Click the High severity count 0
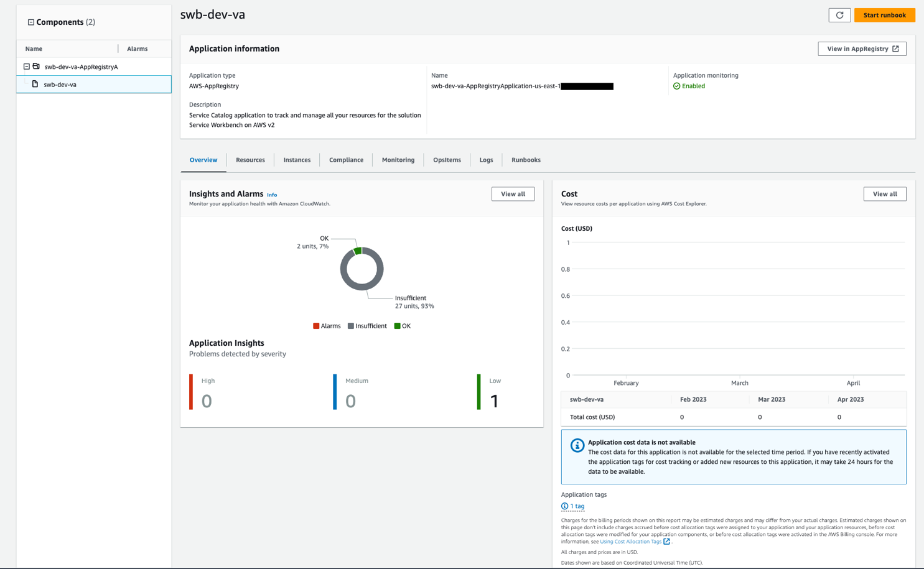 pos(207,401)
